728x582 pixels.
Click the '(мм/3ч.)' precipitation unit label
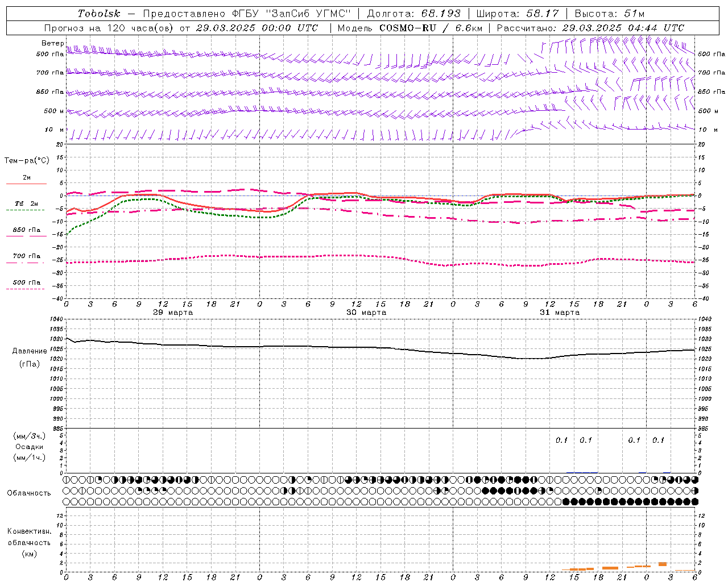tap(30, 436)
